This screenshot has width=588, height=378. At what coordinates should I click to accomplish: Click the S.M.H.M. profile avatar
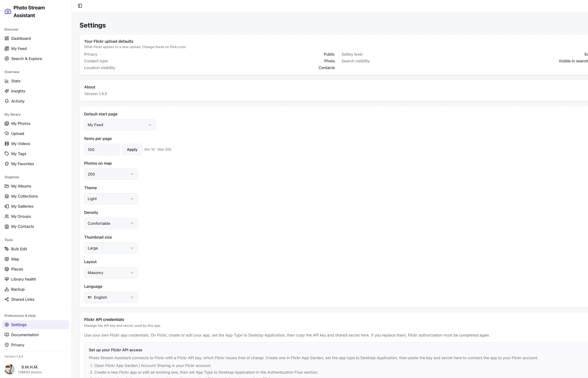(x=9, y=369)
